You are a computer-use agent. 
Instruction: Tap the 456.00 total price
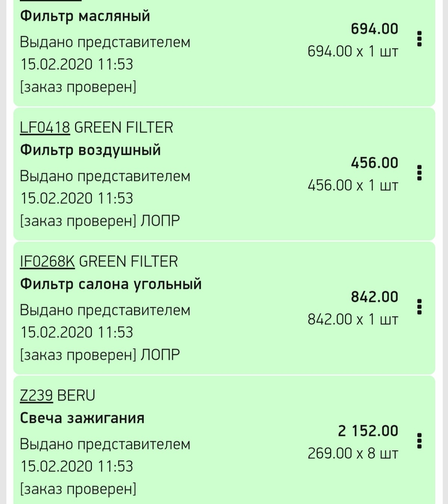point(374,163)
